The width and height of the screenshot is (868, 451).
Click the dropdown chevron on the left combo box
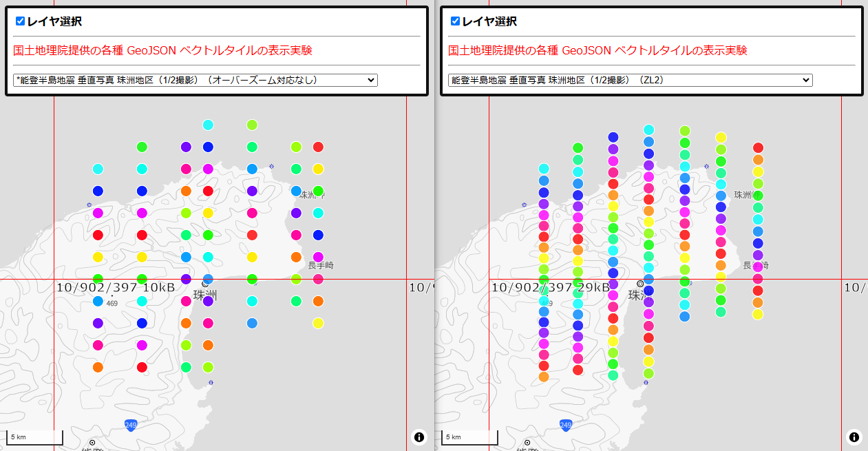(370, 80)
